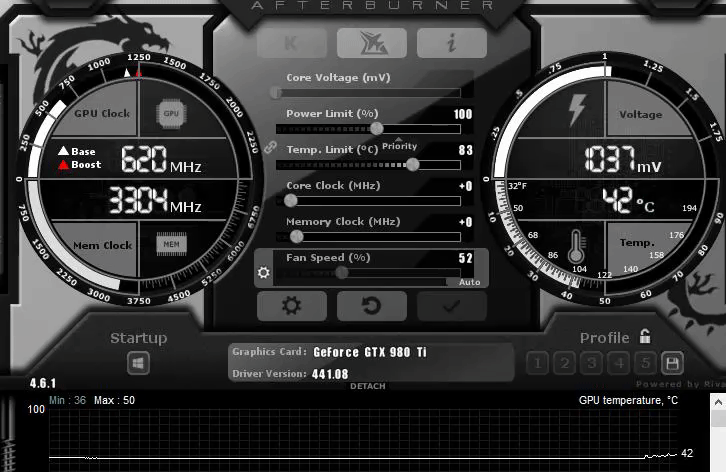Click the MEM chip icon in the gauge
Viewport: 726px width, 472px height.
(171, 244)
